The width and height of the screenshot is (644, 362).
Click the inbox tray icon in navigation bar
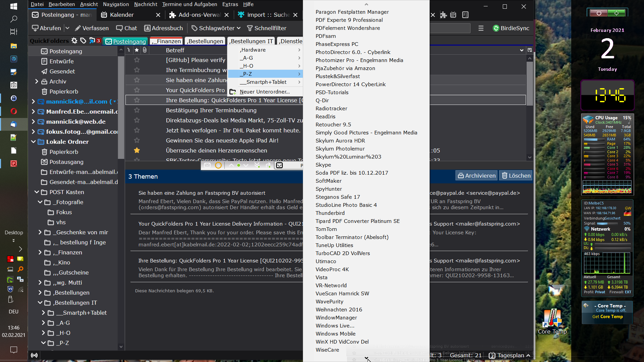point(279,165)
